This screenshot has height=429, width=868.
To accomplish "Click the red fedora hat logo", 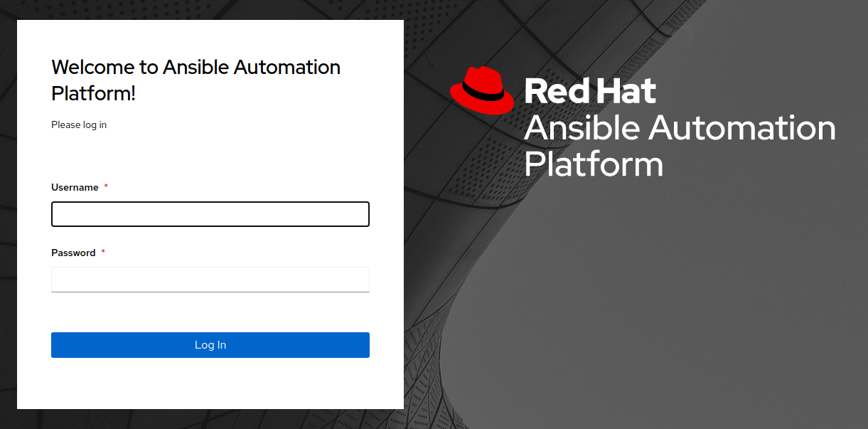I will [482, 90].
